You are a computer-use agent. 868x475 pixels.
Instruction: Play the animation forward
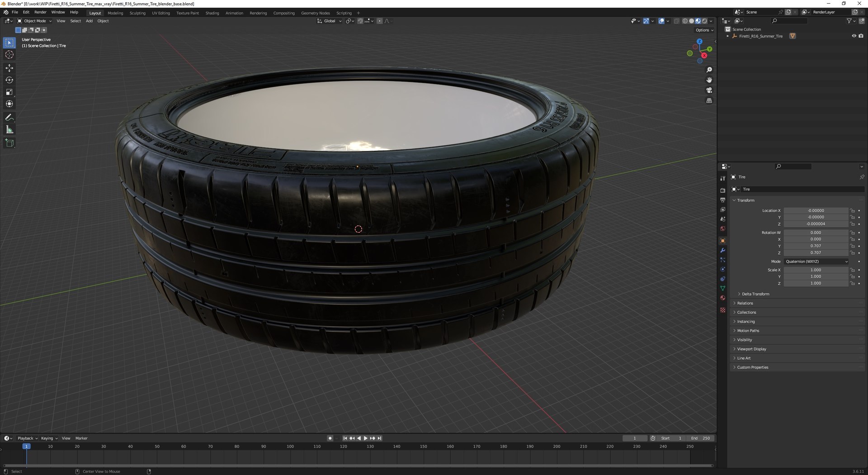[x=366, y=438]
